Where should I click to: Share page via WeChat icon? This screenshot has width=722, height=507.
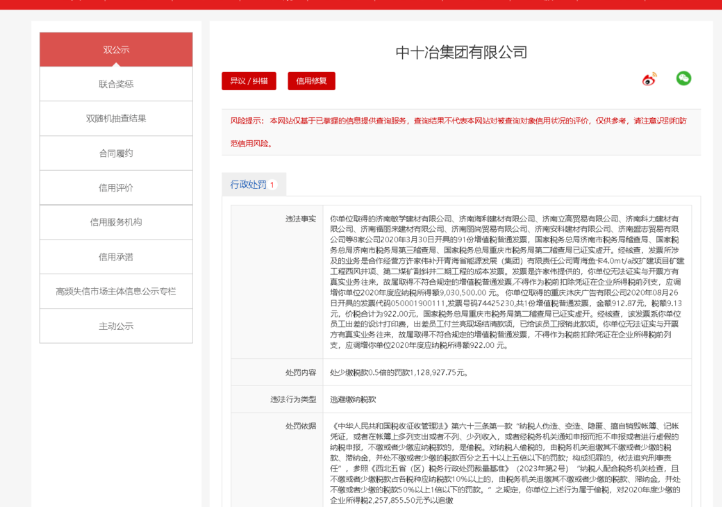pos(683,78)
